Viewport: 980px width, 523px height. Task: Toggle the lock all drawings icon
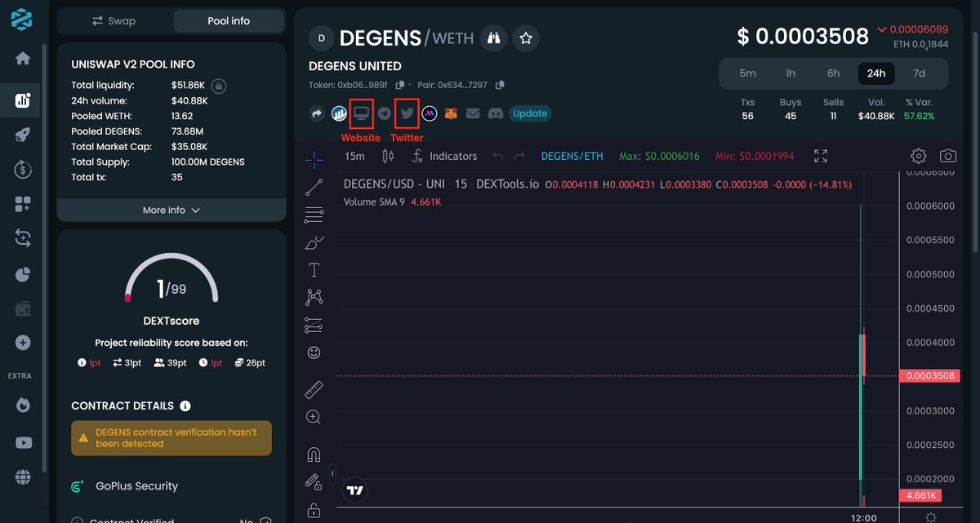[x=314, y=510]
